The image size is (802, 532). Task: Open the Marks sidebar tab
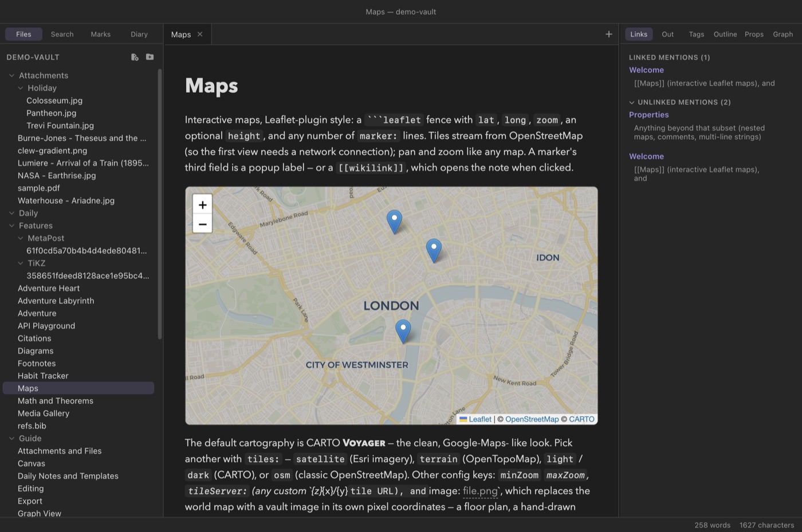click(100, 34)
